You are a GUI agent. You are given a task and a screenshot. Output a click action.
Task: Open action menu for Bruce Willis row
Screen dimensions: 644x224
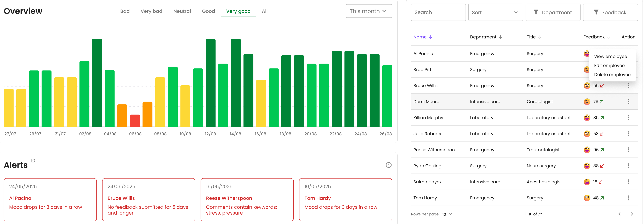coord(629,86)
